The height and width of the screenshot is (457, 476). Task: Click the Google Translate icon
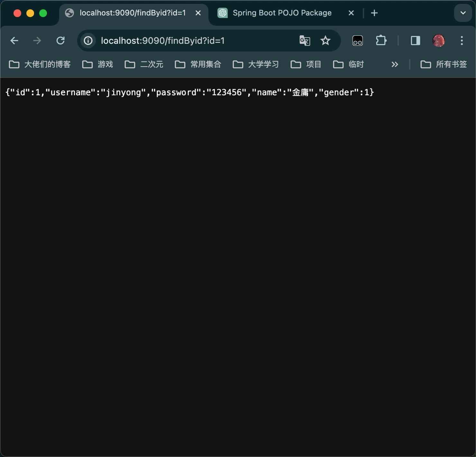coord(305,41)
